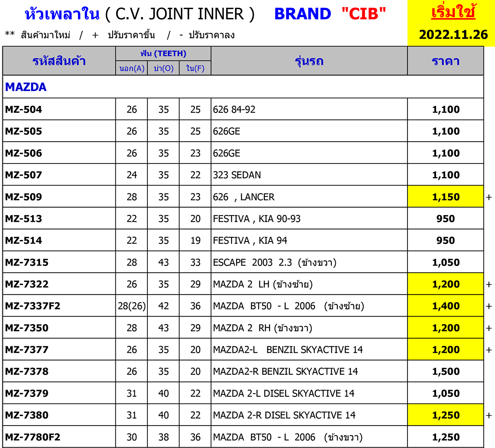The height and width of the screenshot is (448, 495).
Task: Select product code MZ-505
Action: pyautogui.click(x=24, y=131)
